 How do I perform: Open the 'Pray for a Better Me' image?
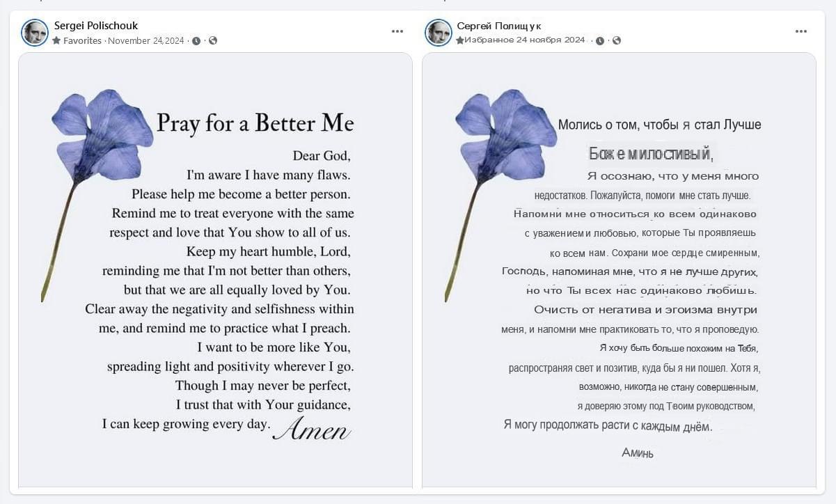coord(215,270)
